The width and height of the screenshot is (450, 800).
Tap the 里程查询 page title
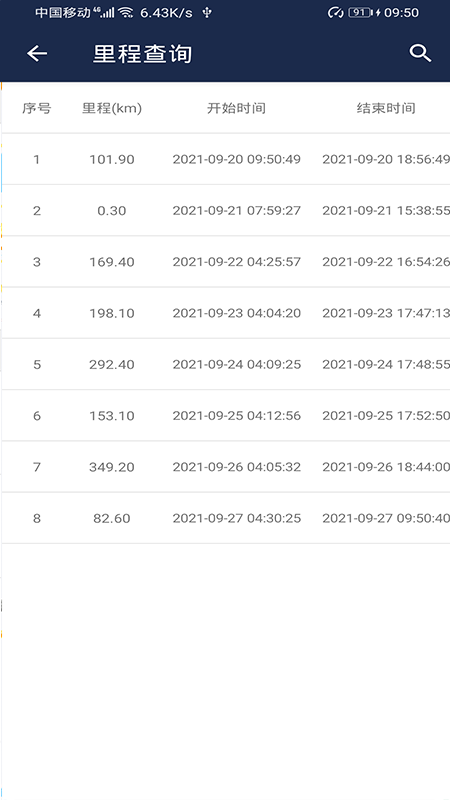[142, 54]
